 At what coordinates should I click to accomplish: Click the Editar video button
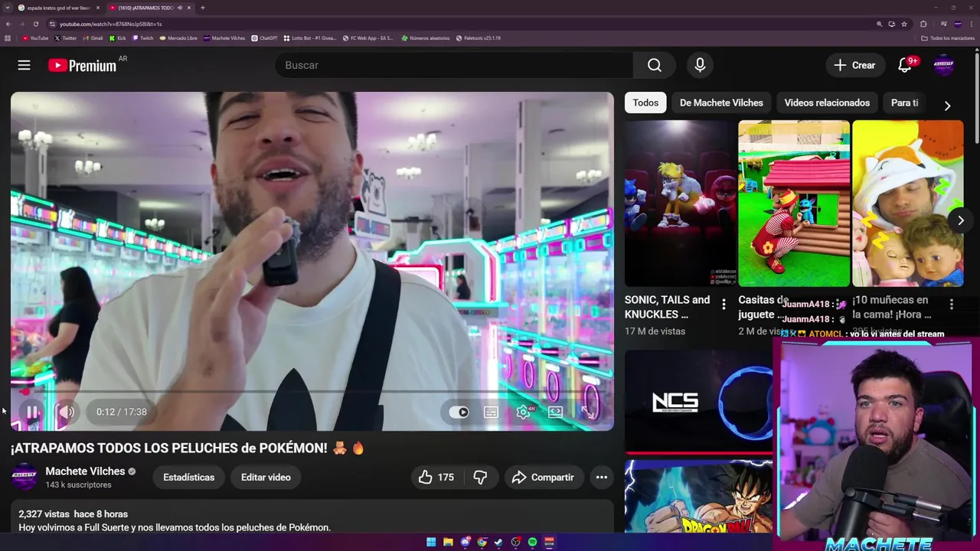[x=266, y=477]
